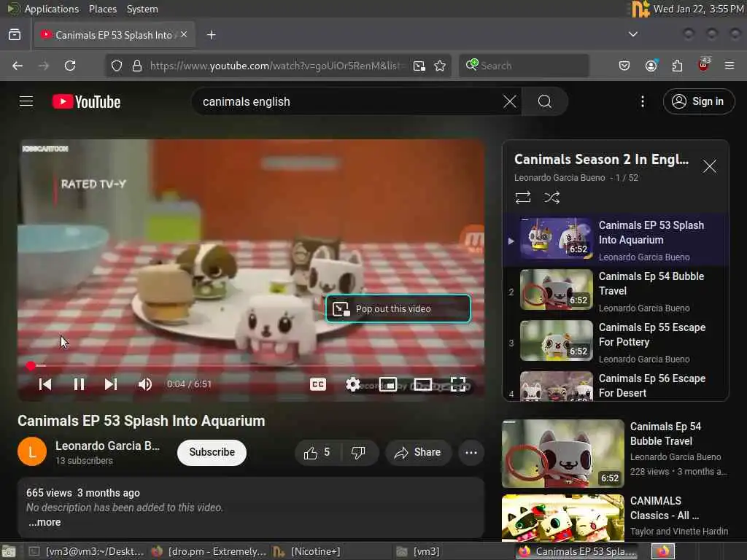The height and width of the screenshot is (560, 747).
Task: Open the extensions puzzle icon
Action: point(677,66)
